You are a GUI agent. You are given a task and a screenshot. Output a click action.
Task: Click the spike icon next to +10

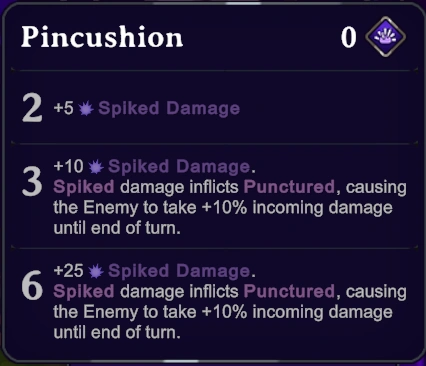coord(96,167)
